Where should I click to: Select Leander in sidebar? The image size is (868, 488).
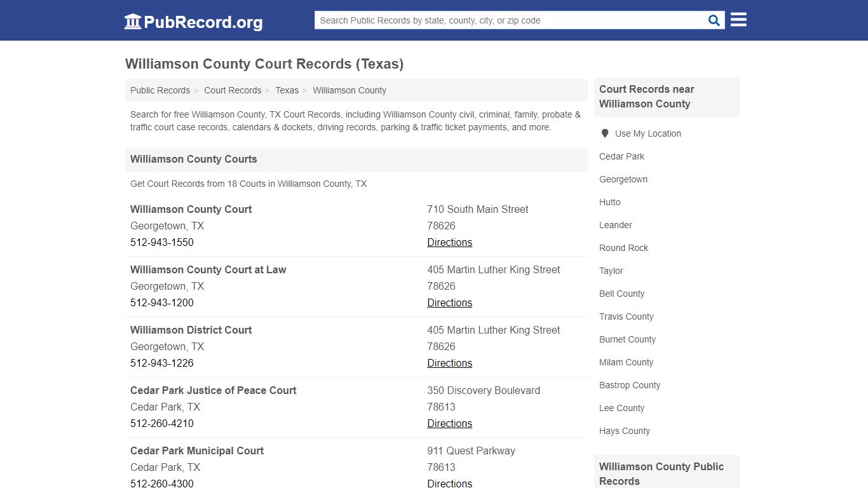point(616,225)
